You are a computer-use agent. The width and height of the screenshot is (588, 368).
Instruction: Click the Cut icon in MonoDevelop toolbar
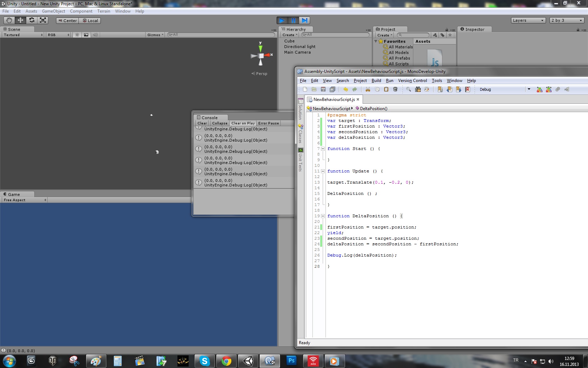pos(368,89)
